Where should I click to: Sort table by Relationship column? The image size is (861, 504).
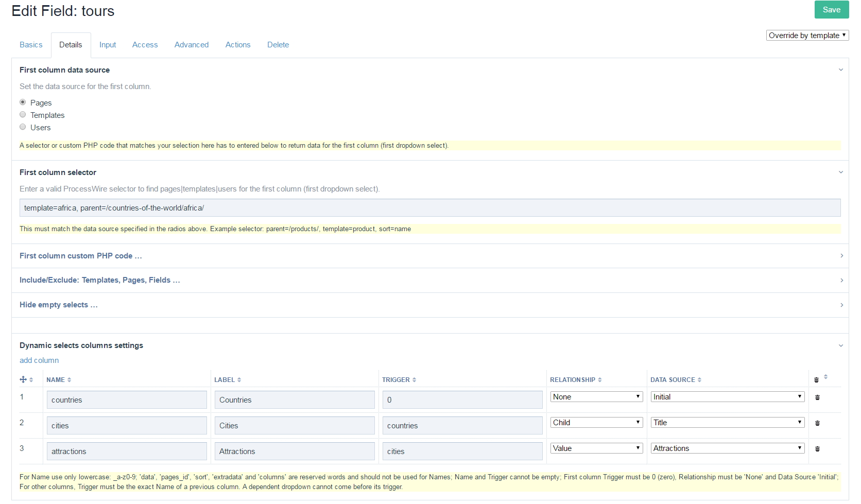[576, 380]
